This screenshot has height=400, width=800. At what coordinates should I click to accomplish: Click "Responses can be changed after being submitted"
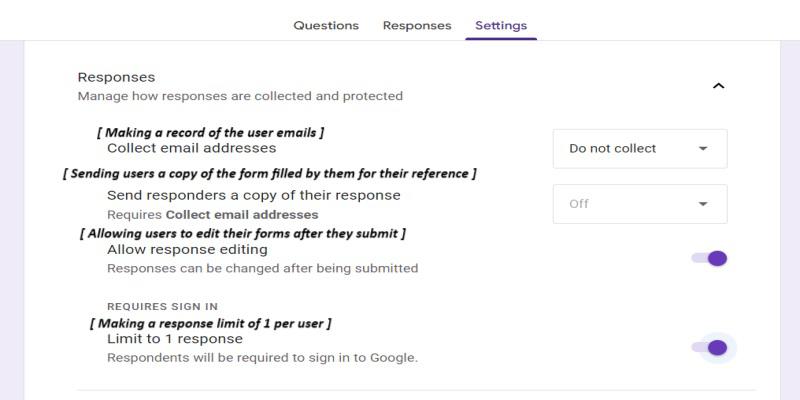[x=262, y=268]
